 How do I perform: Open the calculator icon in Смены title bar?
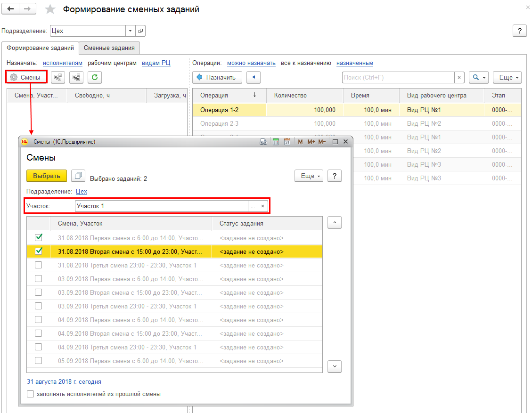point(276,142)
